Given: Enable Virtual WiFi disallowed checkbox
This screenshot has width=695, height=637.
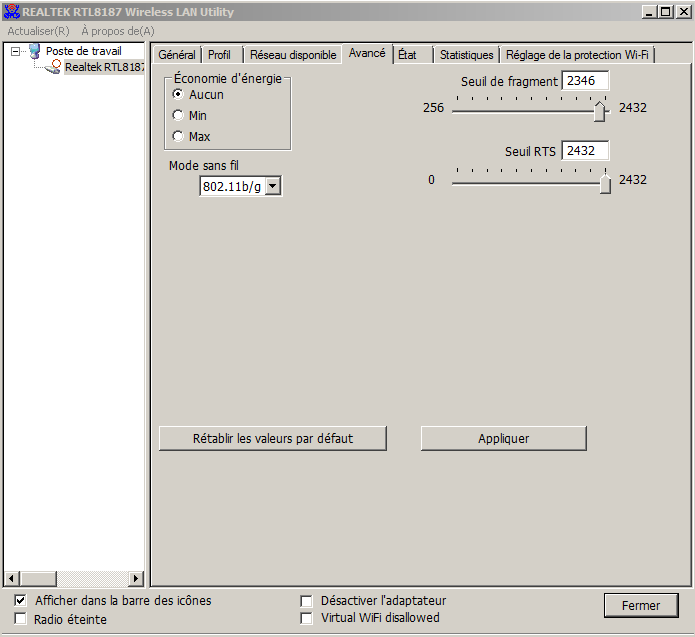Looking at the screenshot, I should click(x=306, y=618).
